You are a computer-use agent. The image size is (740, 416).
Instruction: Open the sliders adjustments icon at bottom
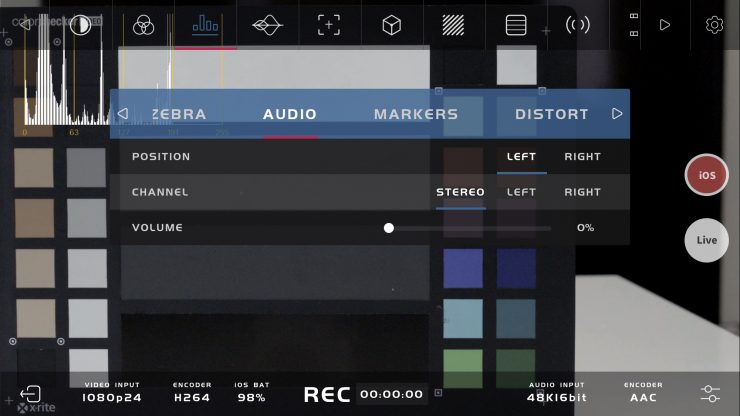(x=710, y=393)
